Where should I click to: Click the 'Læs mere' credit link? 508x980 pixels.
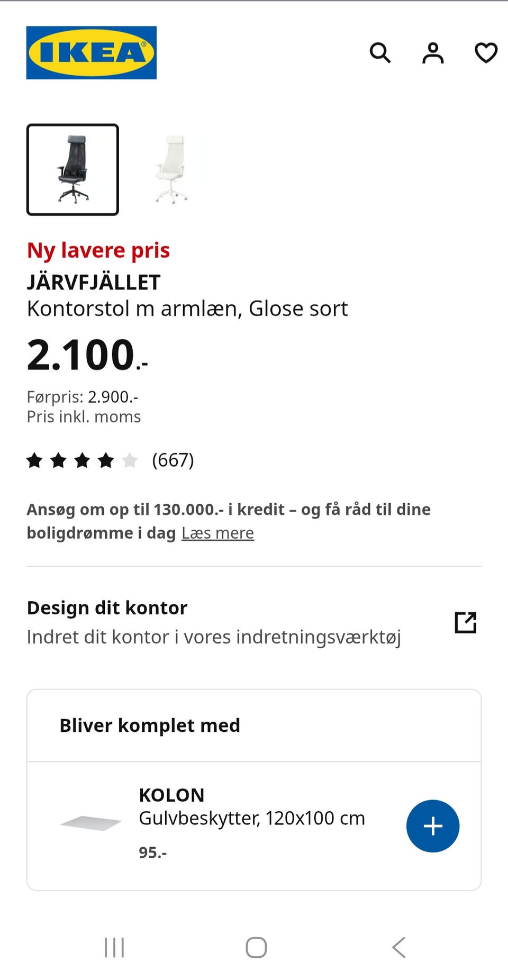[x=217, y=533]
